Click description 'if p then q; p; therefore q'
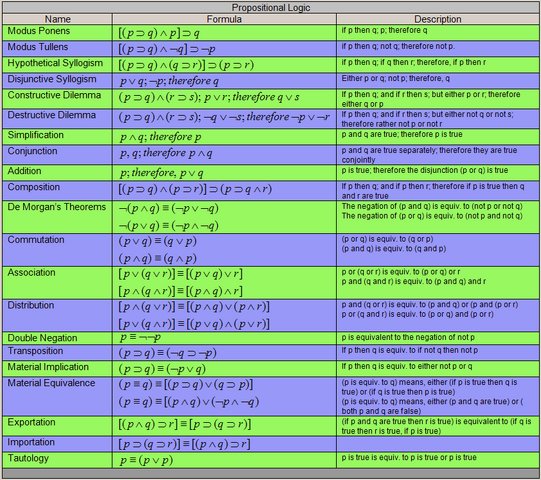The height and width of the screenshot is (480, 541). (384, 30)
